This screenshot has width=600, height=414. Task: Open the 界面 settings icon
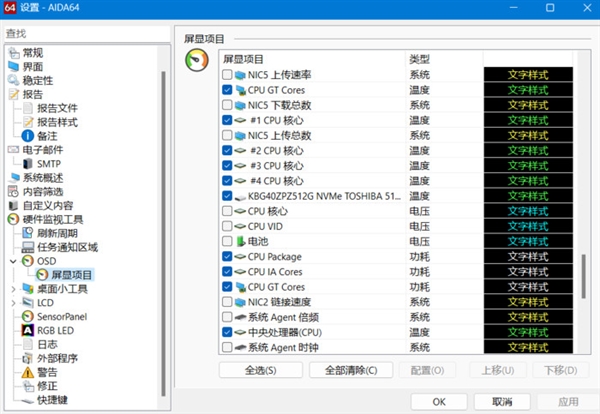click(x=14, y=67)
